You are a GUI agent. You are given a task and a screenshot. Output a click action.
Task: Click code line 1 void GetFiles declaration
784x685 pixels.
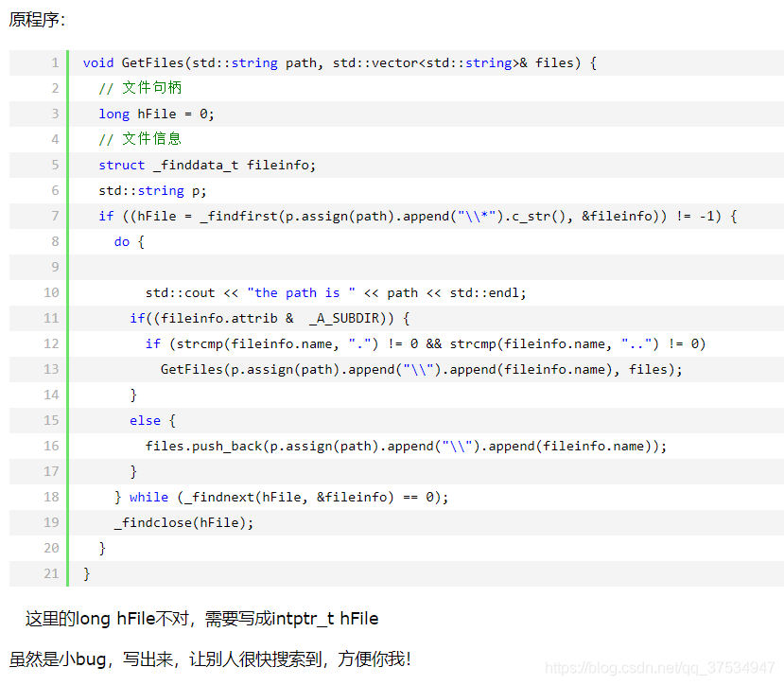point(340,63)
